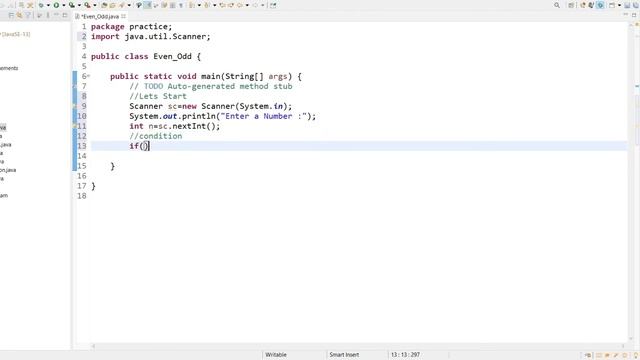Screen dimensions: 640x360
Task: Click the Coverage launch icon
Action: [71, 5]
